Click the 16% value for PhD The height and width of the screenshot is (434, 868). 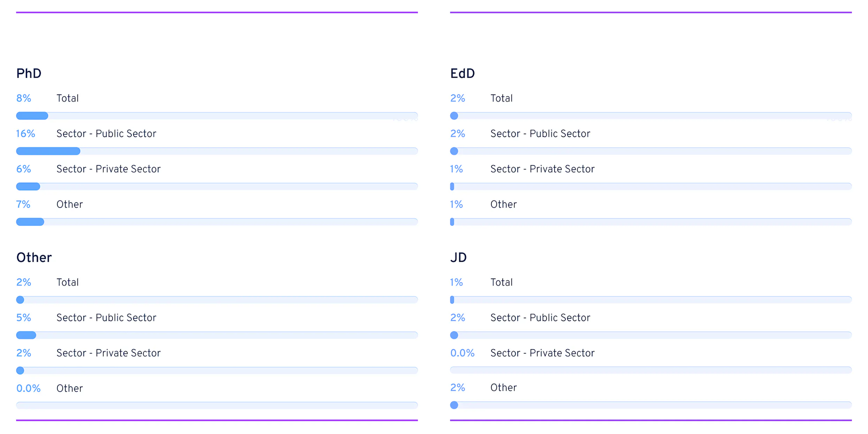point(25,134)
